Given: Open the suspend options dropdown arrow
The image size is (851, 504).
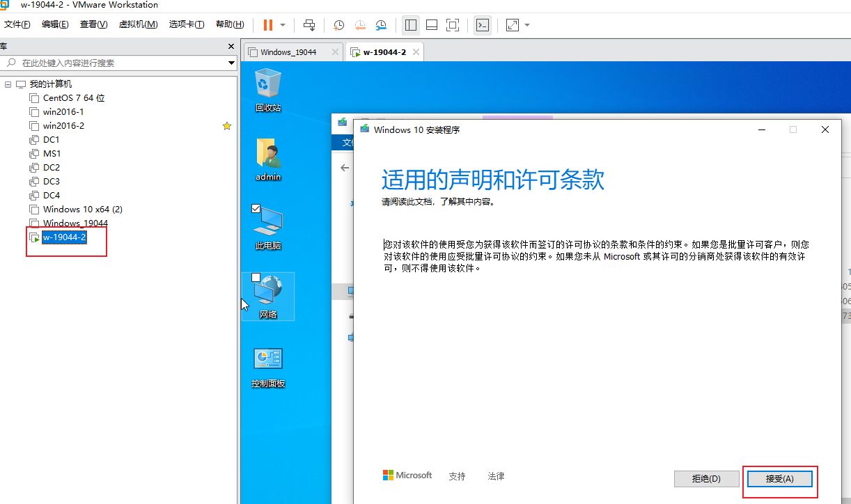Looking at the screenshot, I should coord(282,25).
